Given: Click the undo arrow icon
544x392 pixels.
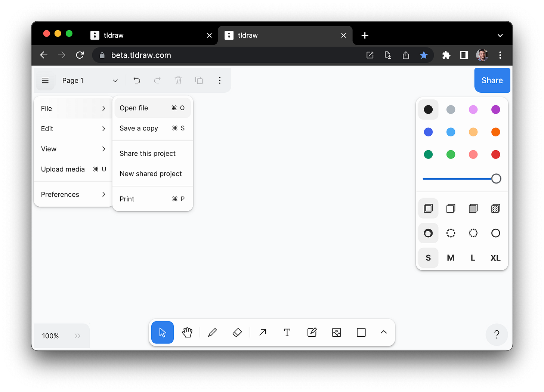Looking at the screenshot, I should 137,80.
